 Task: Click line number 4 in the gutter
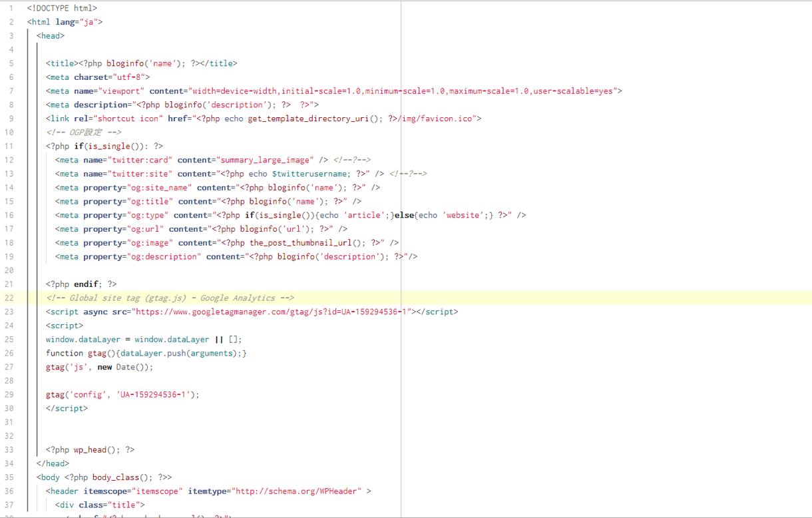coord(11,50)
